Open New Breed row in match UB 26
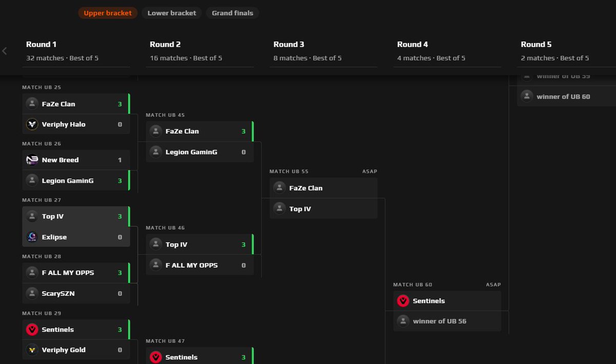Screen dimensions: 616x364 (76, 160)
